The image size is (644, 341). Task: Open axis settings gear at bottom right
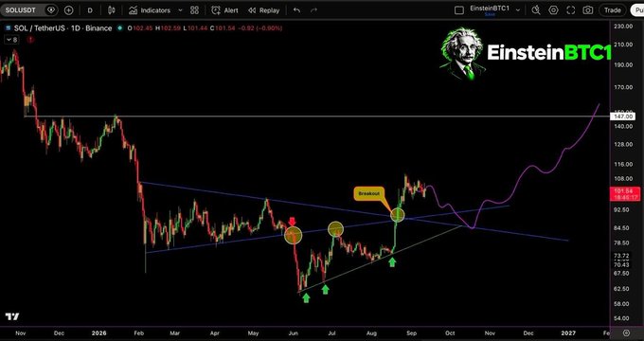coord(626,332)
